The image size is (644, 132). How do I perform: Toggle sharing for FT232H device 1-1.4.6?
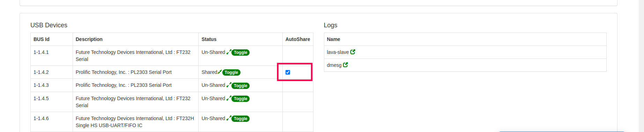coord(240,119)
